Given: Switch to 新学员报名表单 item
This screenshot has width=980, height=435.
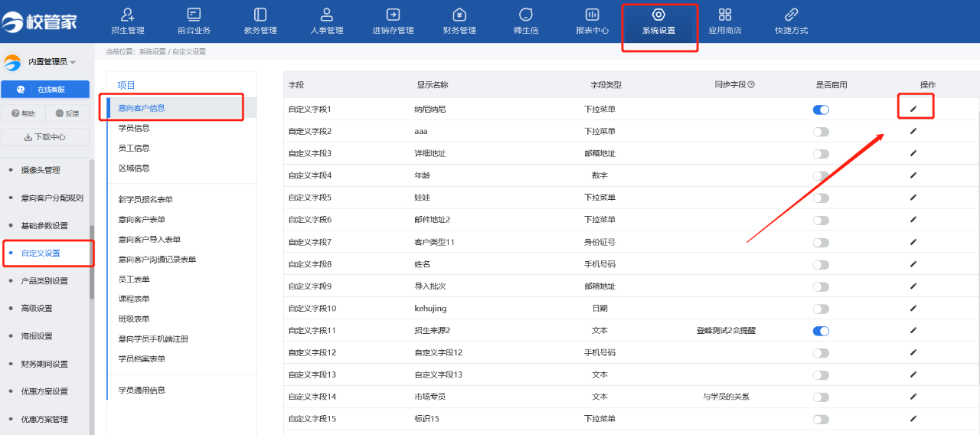Looking at the screenshot, I should 145,200.
